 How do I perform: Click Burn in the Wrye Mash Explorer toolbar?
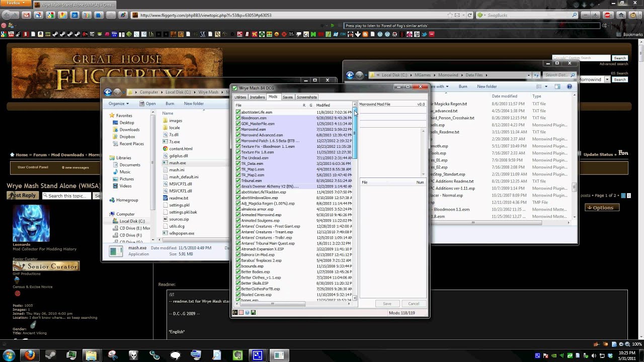[x=170, y=104]
